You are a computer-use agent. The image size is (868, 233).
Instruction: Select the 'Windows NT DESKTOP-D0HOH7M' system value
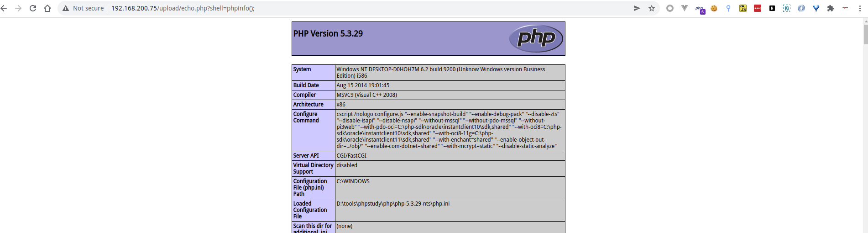point(440,73)
